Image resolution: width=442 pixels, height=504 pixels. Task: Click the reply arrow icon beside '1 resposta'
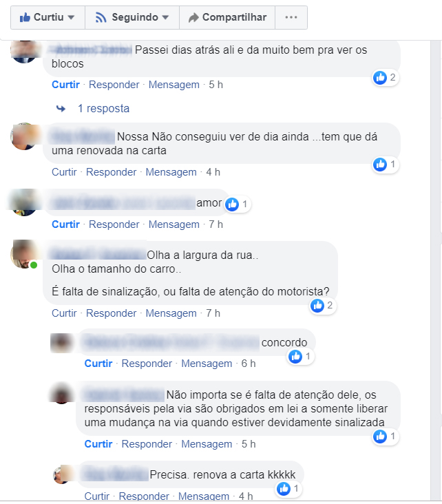tap(61, 109)
